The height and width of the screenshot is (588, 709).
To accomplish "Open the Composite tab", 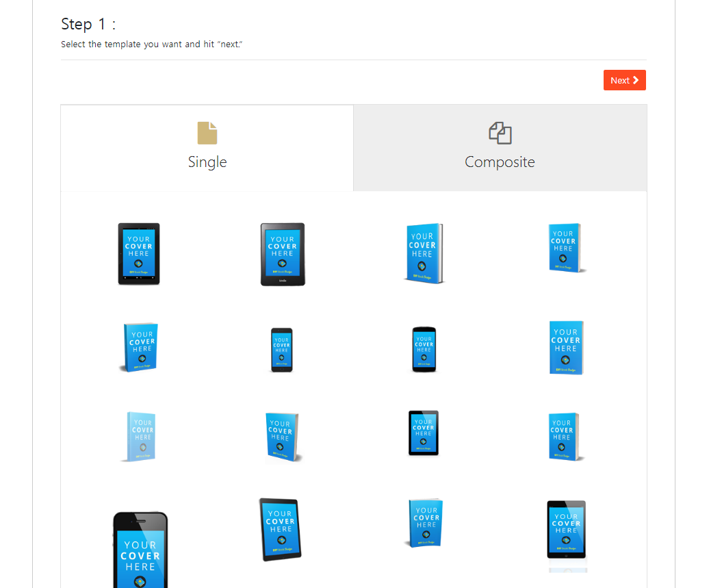I will click(x=500, y=148).
